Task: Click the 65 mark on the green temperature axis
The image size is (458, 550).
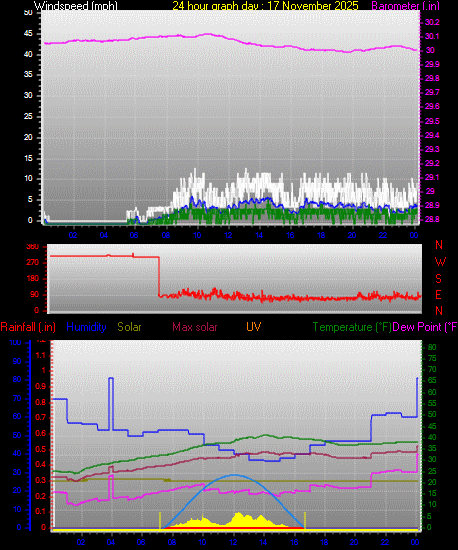Action: coord(432,381)
